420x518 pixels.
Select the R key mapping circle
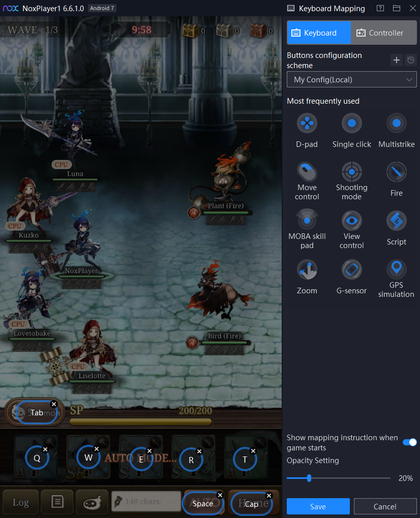(191, 460)
